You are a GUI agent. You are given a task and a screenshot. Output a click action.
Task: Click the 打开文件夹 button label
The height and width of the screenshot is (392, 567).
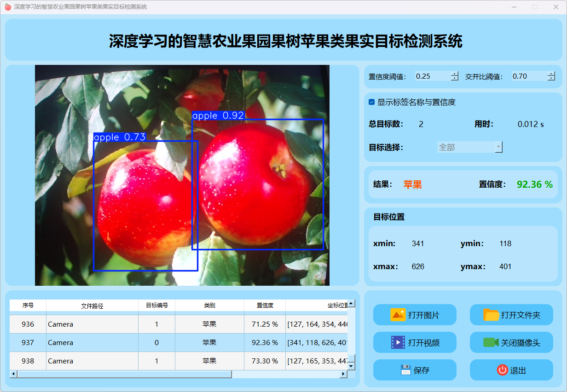[x=521, y=315]
